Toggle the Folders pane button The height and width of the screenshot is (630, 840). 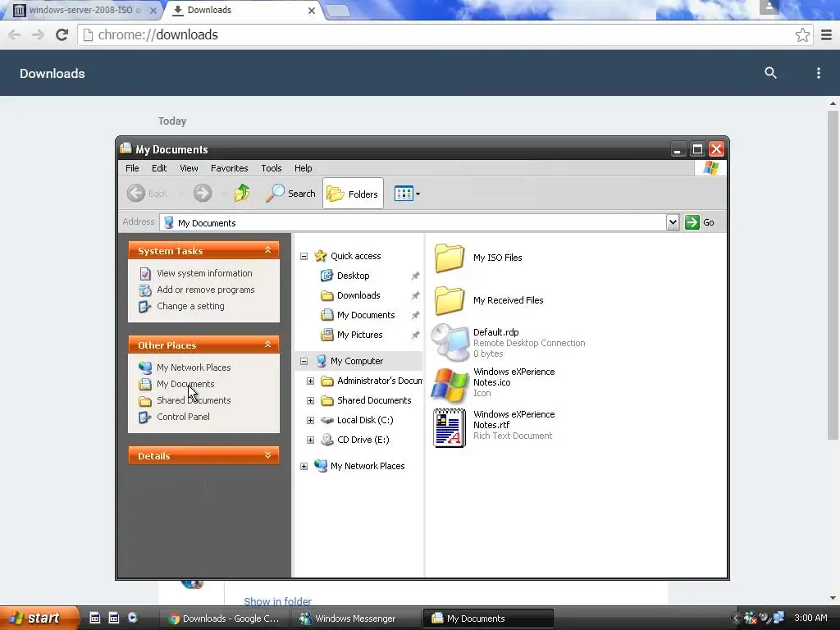click(x=353, y=194)
